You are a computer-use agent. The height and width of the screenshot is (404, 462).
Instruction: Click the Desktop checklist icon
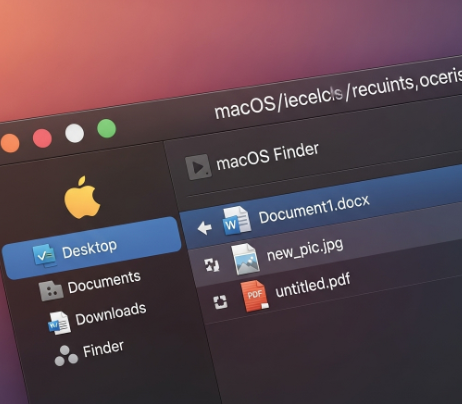45,256
